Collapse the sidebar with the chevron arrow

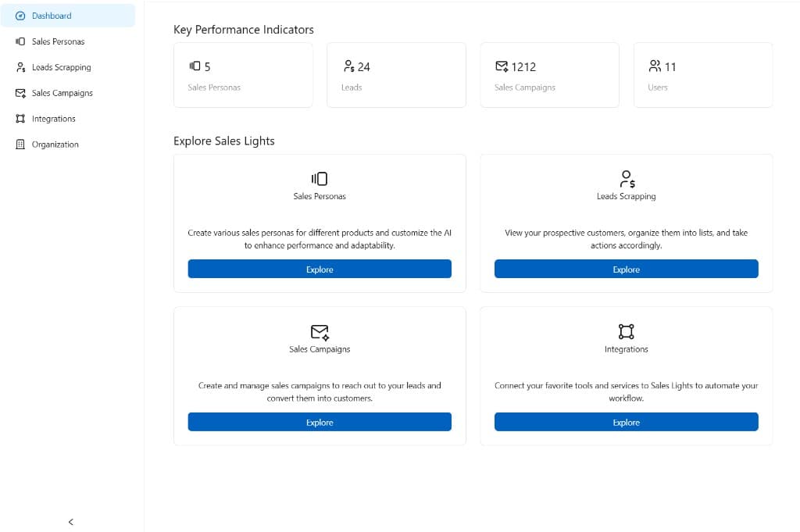(x=71, y=522)
